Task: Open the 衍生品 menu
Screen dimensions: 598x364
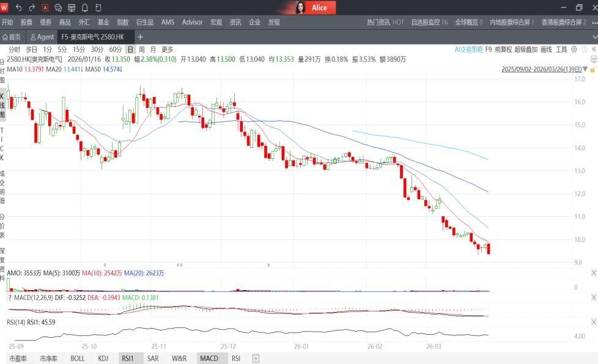Action: click(145, 22)
